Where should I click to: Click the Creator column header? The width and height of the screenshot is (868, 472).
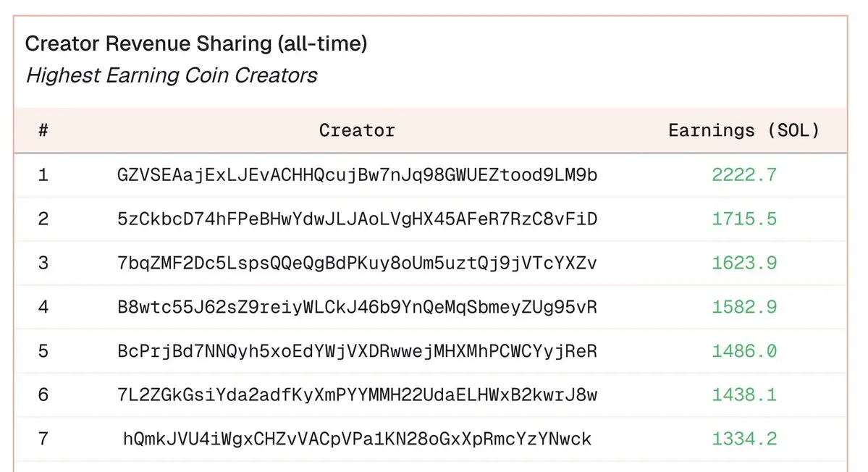(357, 130)
